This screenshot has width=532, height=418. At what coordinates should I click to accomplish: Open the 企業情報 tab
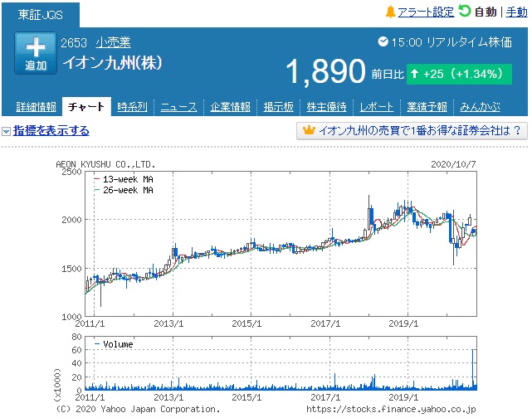(x=230, y=107)
